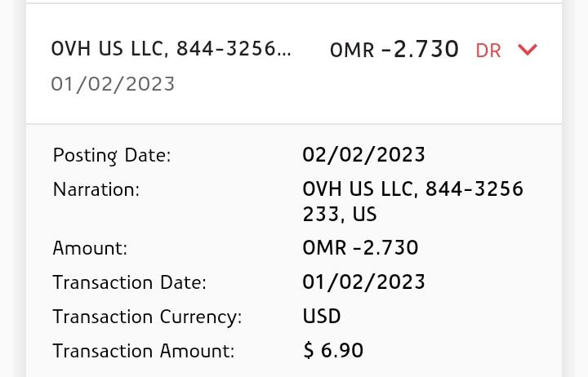The height and width of the screenshot is (377, 588).
Task: Click the header amount -2.730
Action: coord(420,50)
